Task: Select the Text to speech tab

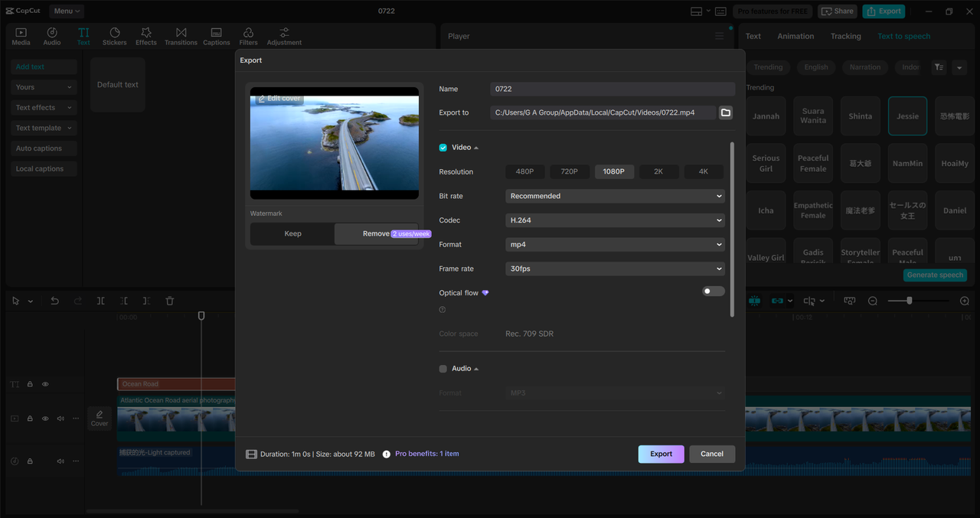Action: tap(903, 36)
